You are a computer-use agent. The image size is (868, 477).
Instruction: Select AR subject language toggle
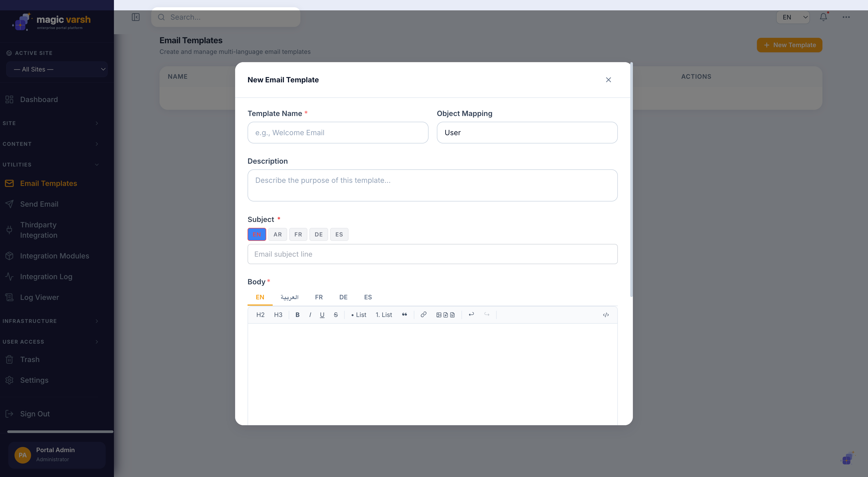click(x=277, y=234)
